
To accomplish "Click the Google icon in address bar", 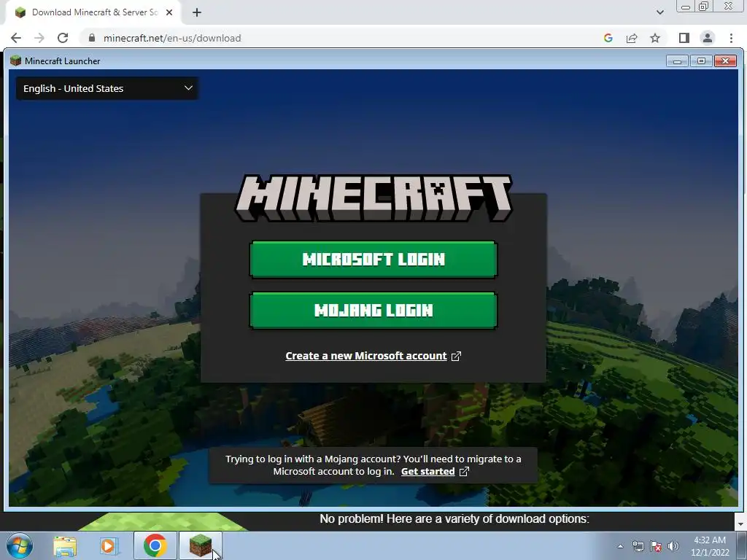I will (x=608, y=38).
